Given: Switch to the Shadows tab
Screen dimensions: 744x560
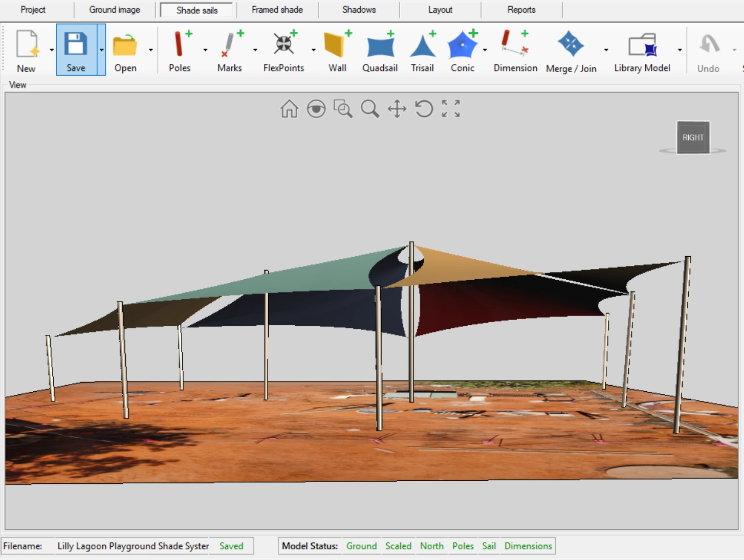Looking at the screenshot, I should coord(359,9).
